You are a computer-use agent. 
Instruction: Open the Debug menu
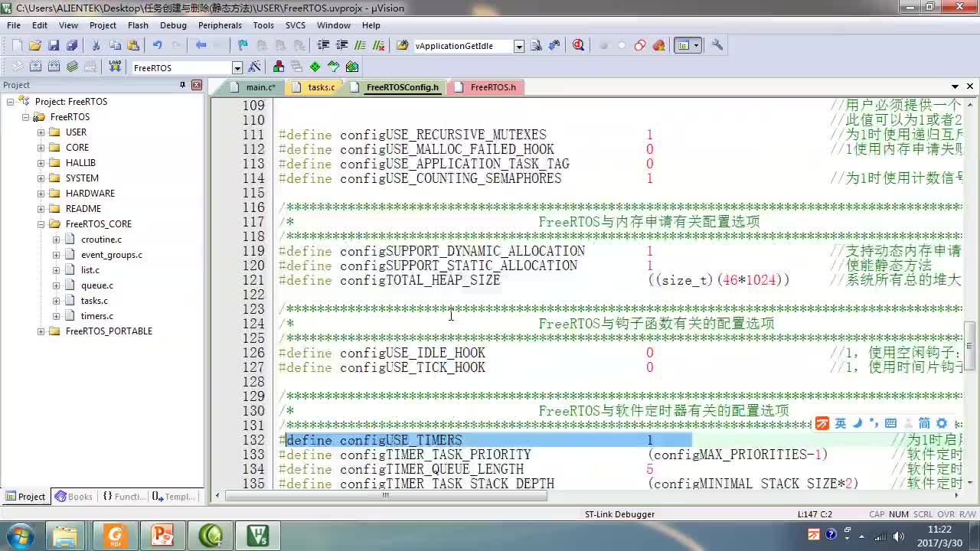pos(173,25)
